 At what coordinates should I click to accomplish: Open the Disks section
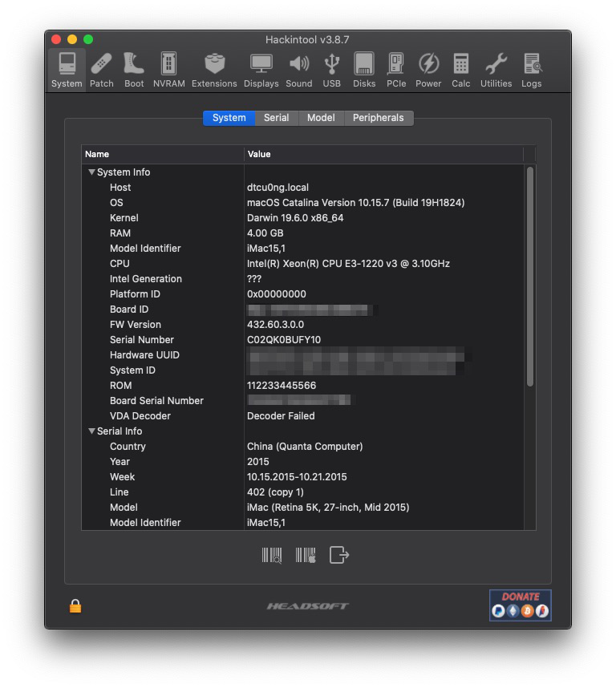pyautogui.click(x=364, y=71)
